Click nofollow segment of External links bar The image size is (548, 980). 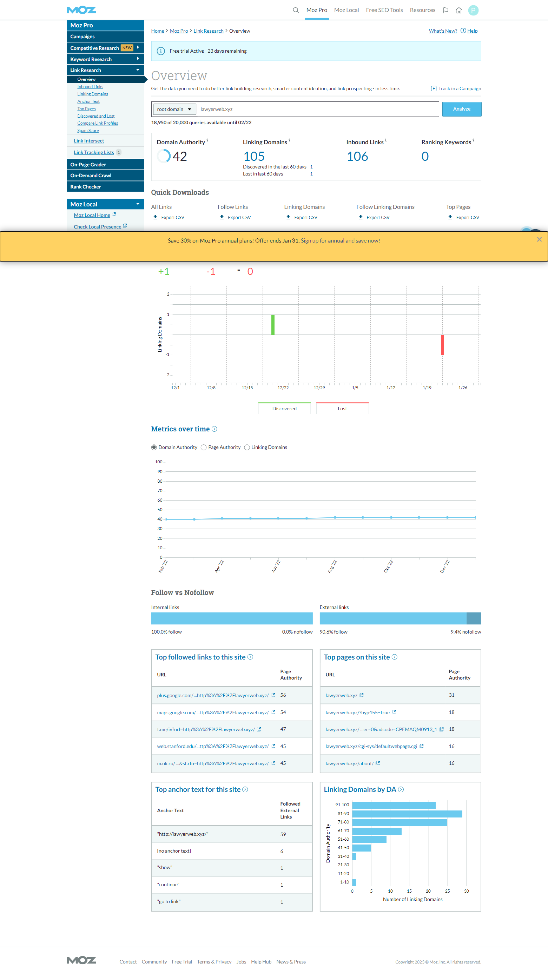click(x=474, y=618)
